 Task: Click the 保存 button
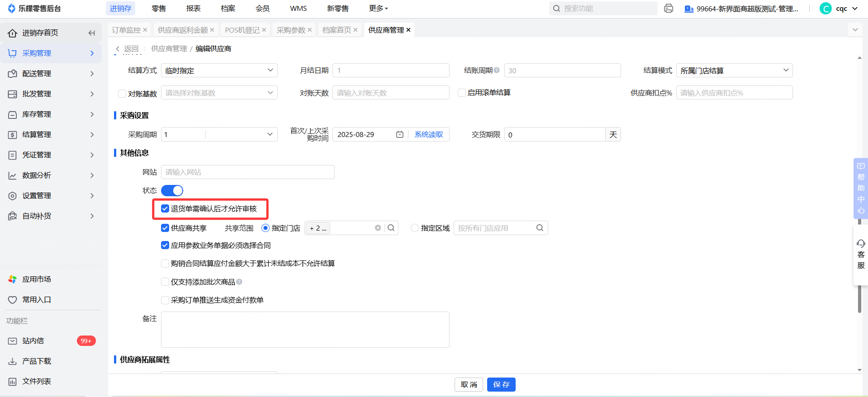coord(501,385)
